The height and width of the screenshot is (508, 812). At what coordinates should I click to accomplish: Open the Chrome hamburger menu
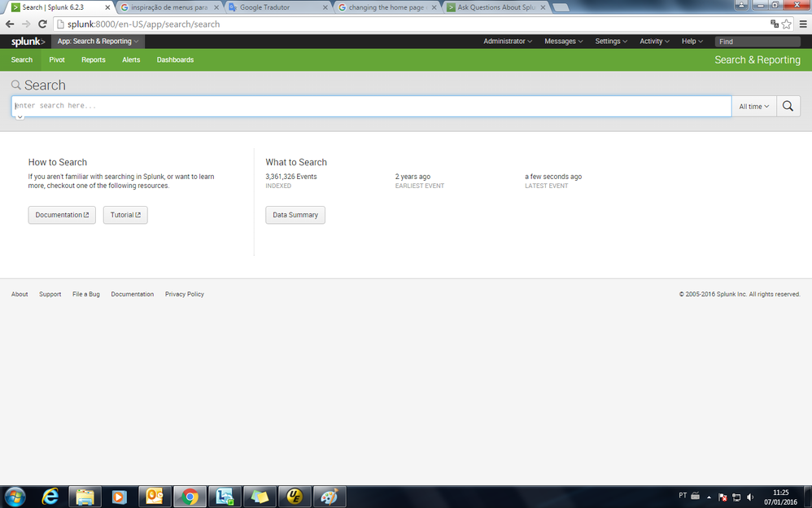pyautogui.click(x=801, y=24)
